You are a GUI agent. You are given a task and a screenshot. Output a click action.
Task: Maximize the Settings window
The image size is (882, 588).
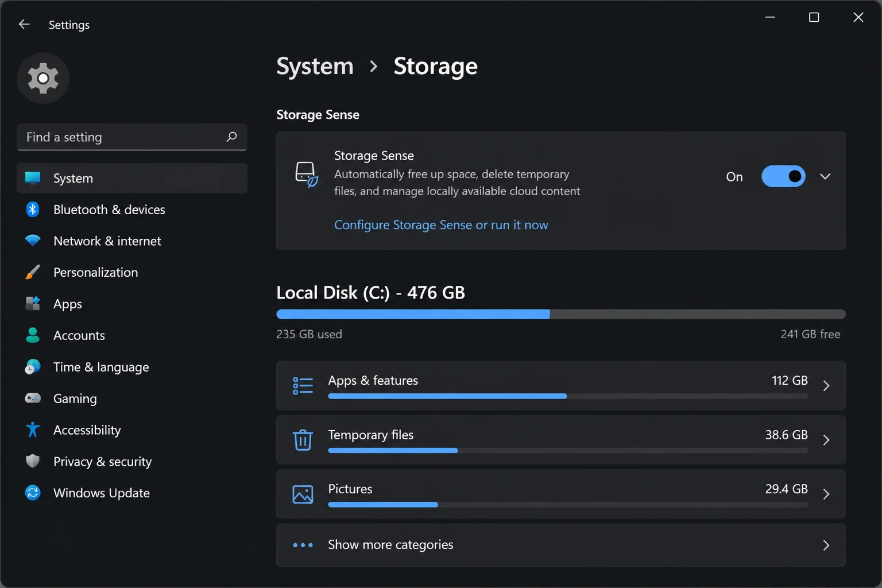[x=814, y=17]
